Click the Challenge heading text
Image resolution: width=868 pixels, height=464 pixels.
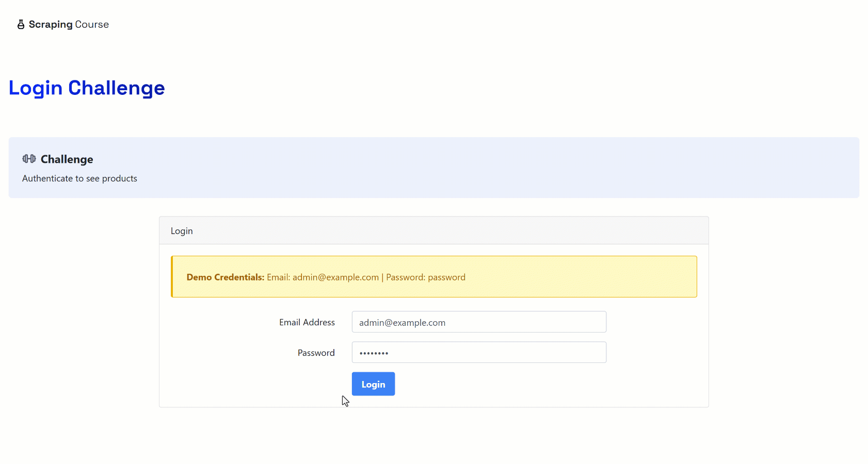[x=67, y=159]
